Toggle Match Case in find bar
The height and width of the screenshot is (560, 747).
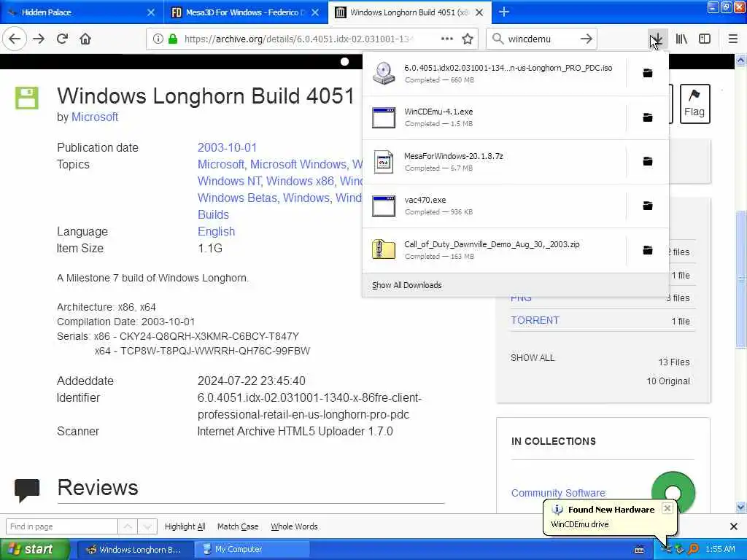[x=238, y=526]
